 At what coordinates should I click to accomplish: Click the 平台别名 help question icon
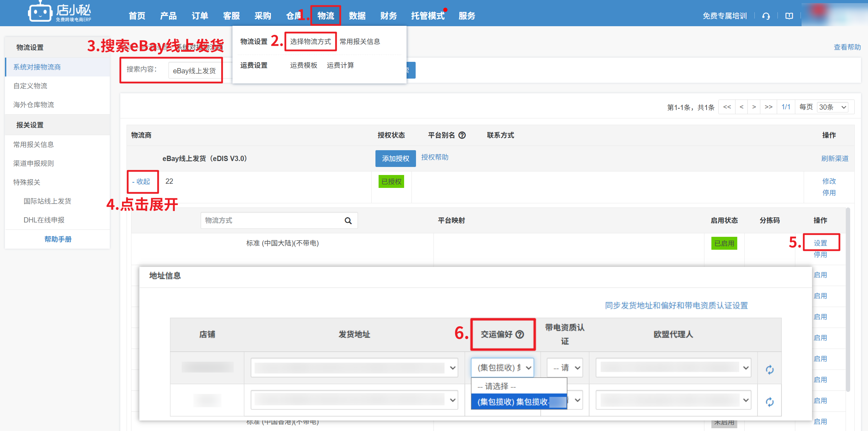click(x=462, y=135)
